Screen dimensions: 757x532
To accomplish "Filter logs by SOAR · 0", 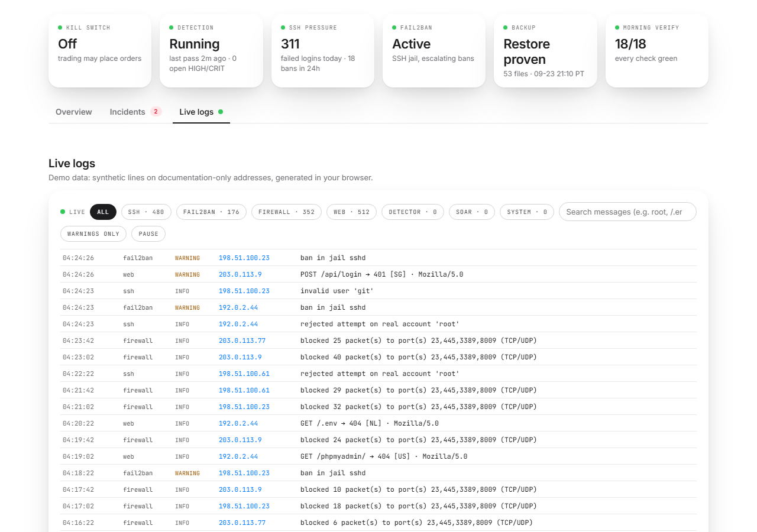I will (x=472, y=212).
